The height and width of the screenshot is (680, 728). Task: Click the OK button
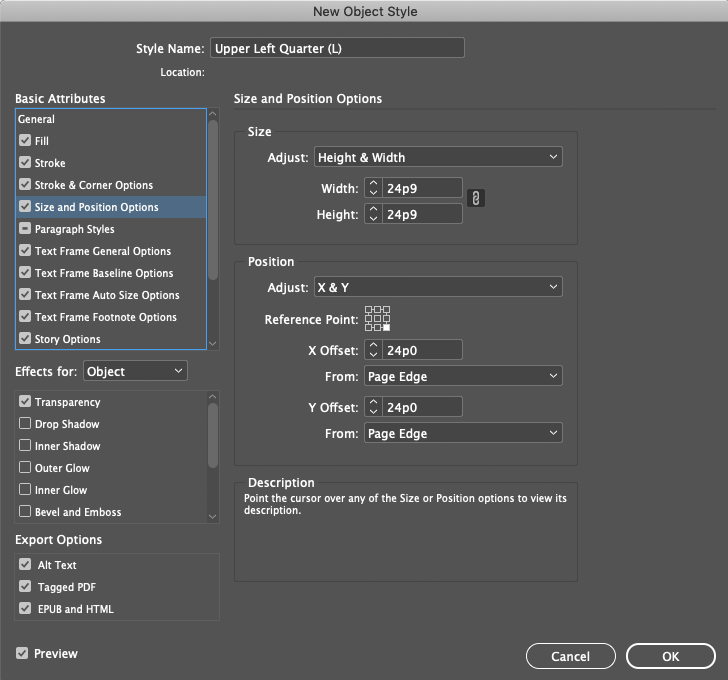point(670,656)
